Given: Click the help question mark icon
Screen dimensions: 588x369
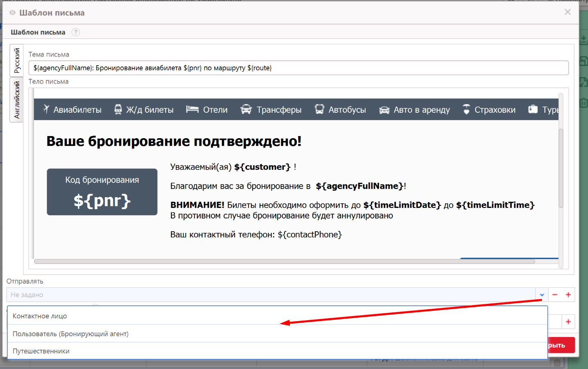Looking at the screenshot, I should click(76, 32).
